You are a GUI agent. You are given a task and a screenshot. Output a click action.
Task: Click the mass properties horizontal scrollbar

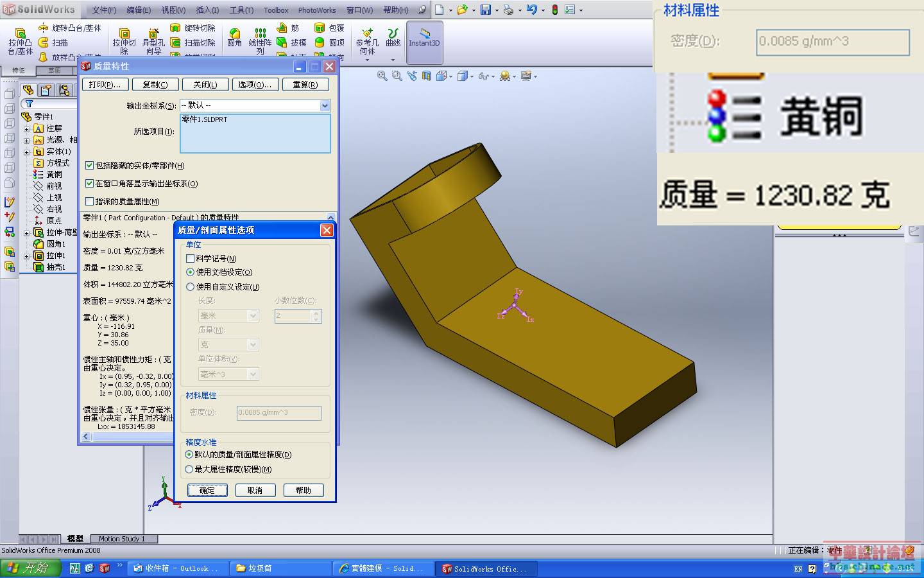(133, 437)
